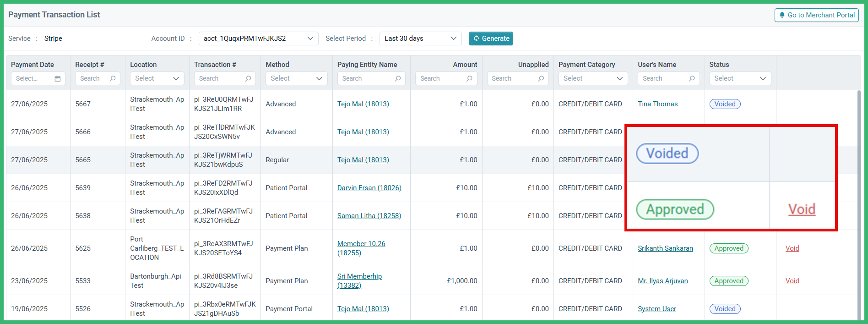Click the Receipt # search magnifier icon
The width and height of the screenshot is (868, 324).
point(113,78)
